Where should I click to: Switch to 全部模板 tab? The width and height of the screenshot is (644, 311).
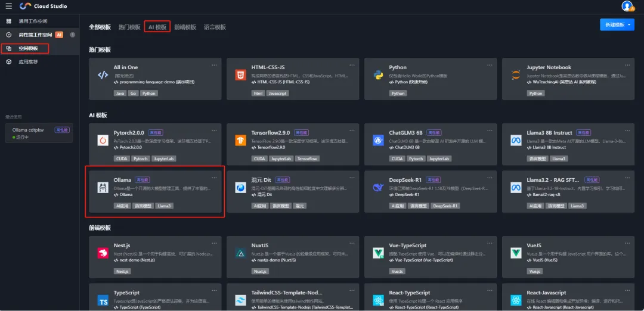100,27
